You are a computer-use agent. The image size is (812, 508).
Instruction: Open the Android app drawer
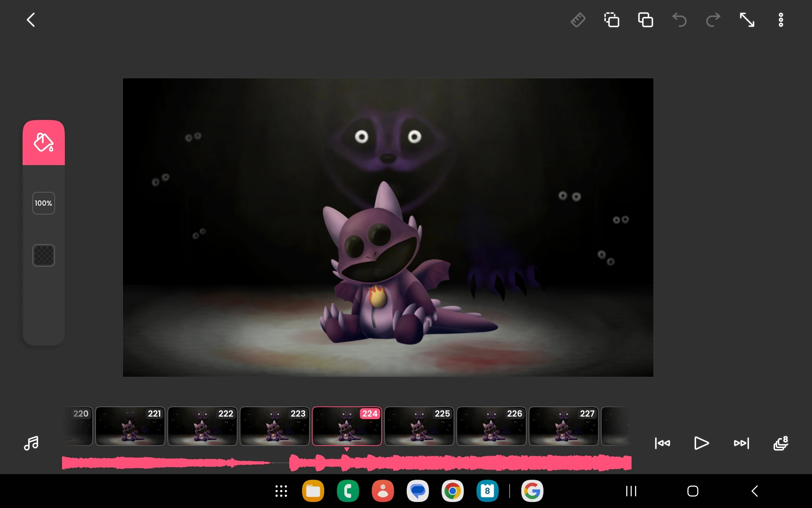click(x=281, y=491)
